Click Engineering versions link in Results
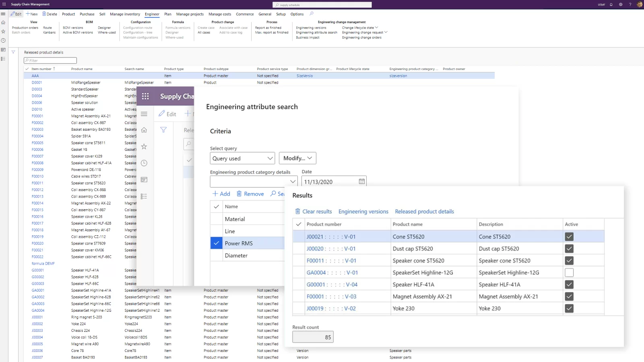644x362 pixels. click(363, 212)
